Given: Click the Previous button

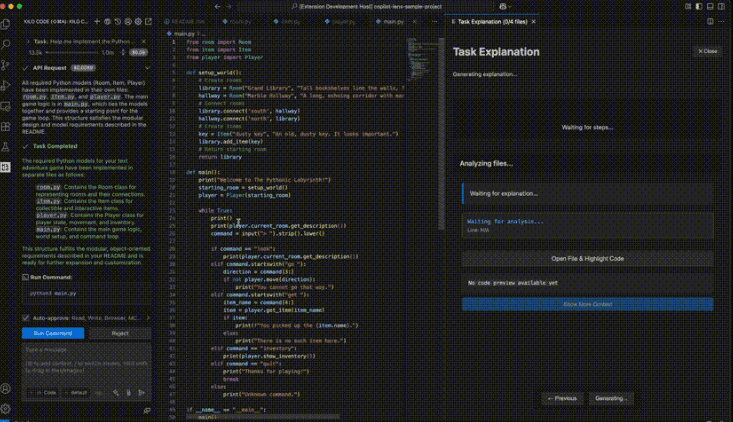Looking at the screenshot, I should coord(561,399).
